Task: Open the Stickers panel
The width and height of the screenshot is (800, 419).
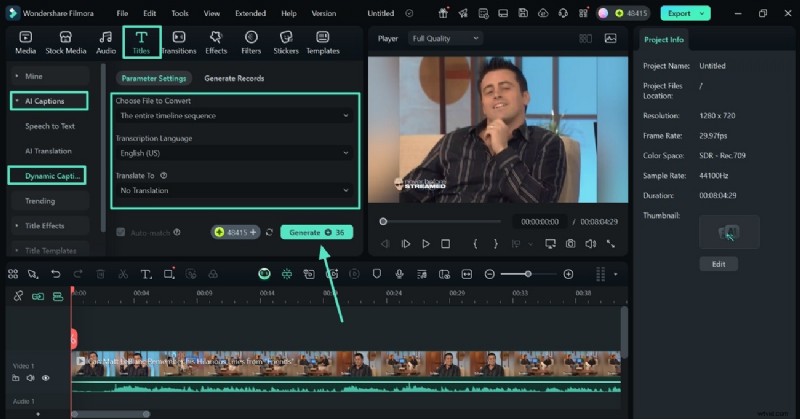Action: [x=286, y=42]
